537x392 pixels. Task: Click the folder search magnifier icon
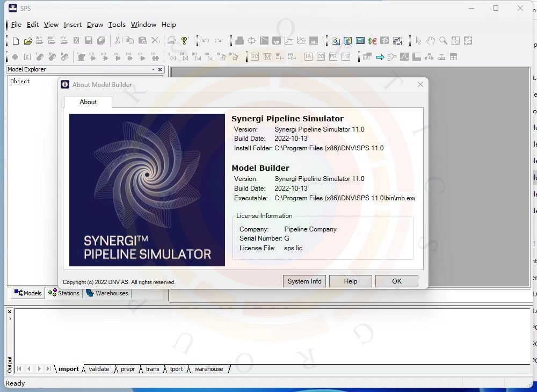[x=336, y=41]
